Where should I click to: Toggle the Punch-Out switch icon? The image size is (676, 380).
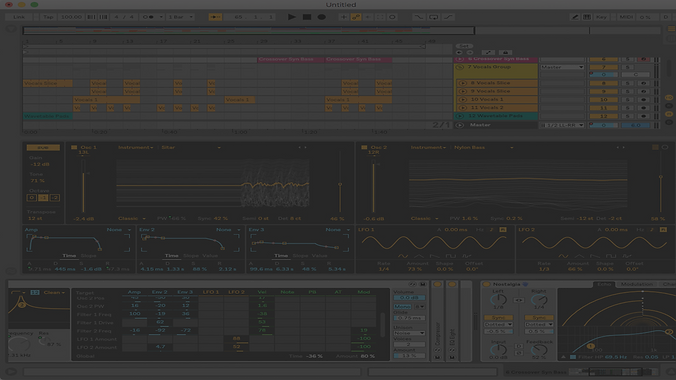448,17
